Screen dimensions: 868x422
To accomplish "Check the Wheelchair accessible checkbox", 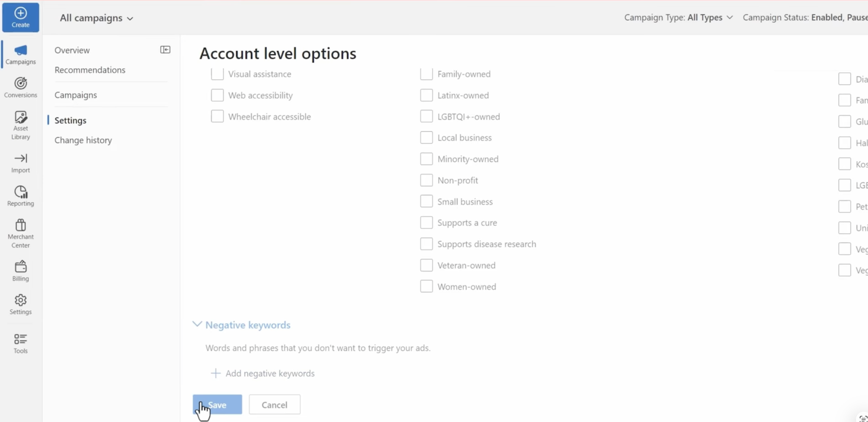I will pos(217,117).
